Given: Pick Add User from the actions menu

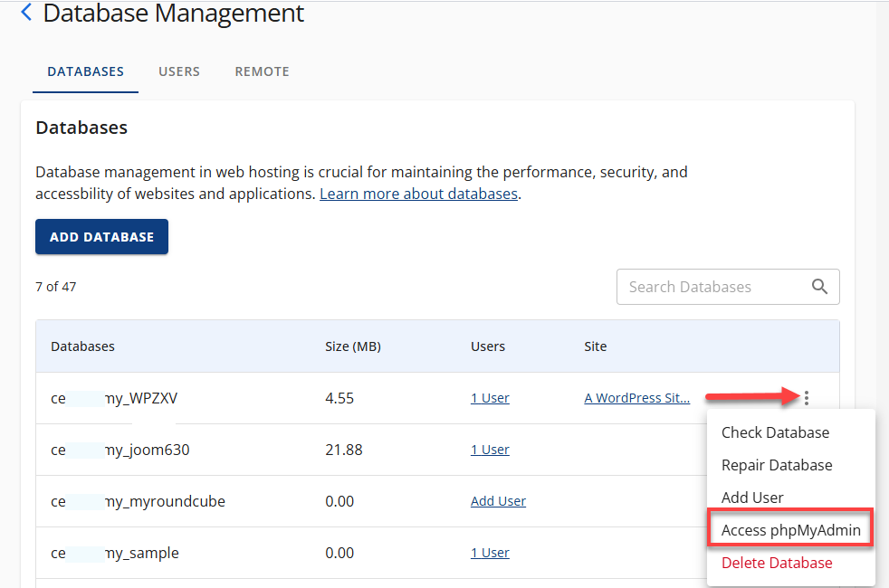Looking at the screenshot, I should coord(752,497).
